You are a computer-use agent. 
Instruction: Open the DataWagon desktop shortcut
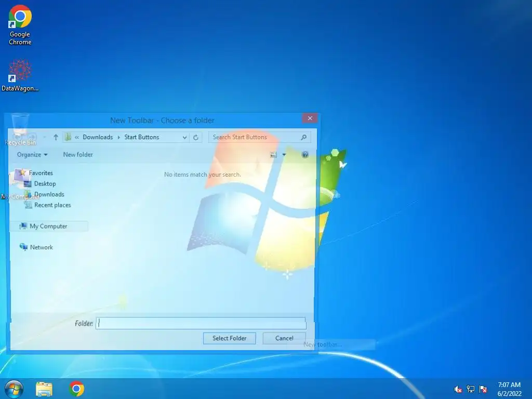(20, 75)
